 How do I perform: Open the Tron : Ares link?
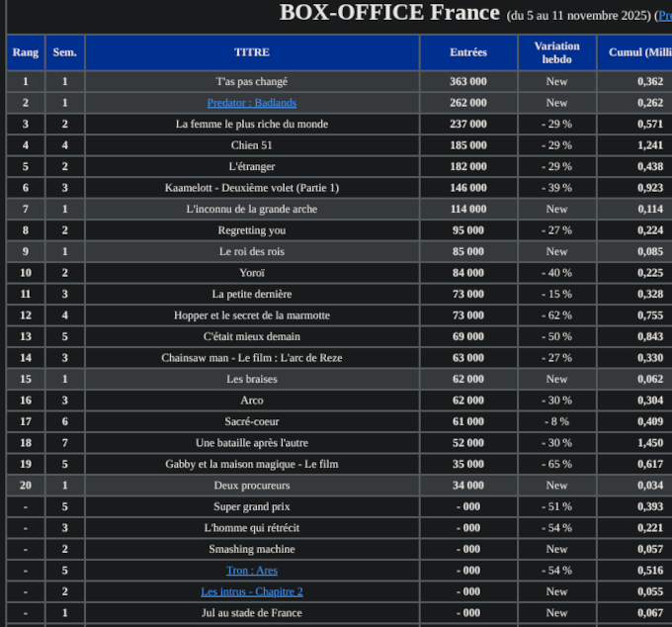[251, 571]
